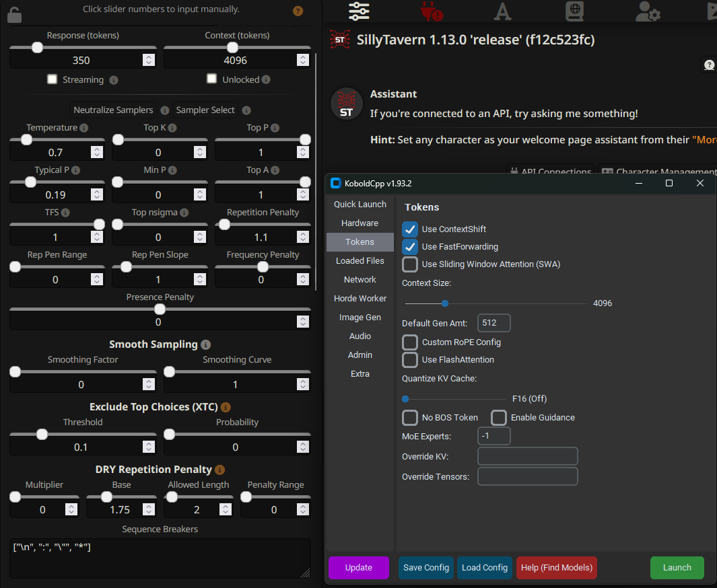Viewport: 717px width, 588px height.
Task: Click the purple Update button
Action: point(358,567)
